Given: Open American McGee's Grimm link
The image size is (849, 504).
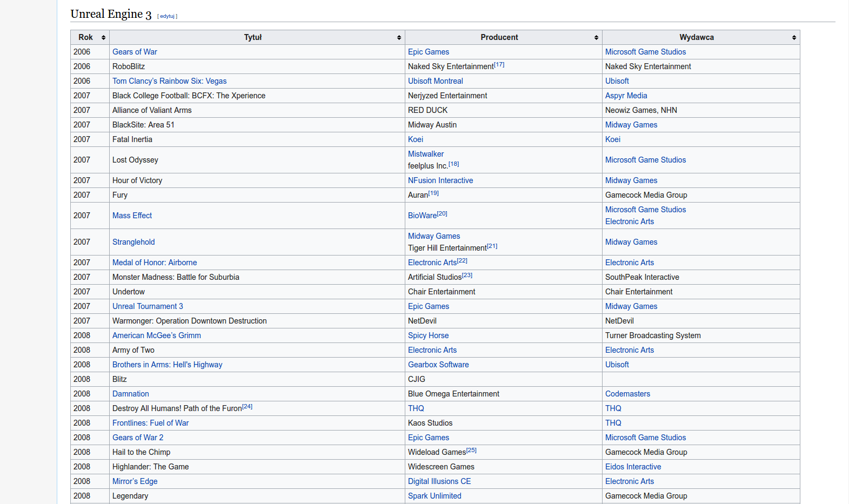Looking at the screenshot, I should (x=156, y=335).
